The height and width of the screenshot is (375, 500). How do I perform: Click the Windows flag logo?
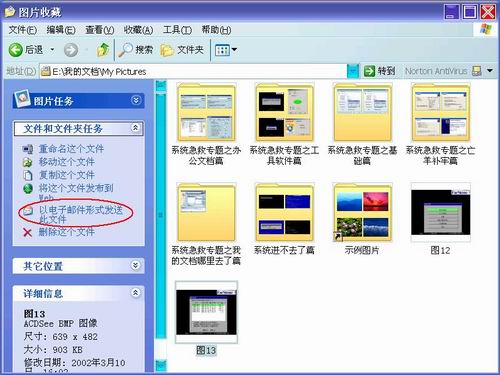(x=486, y=29)
